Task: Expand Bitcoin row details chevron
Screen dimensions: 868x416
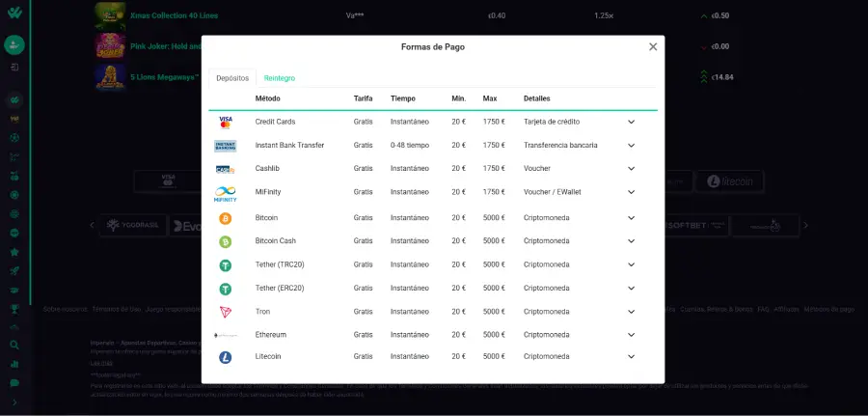Action: (631, 218)
